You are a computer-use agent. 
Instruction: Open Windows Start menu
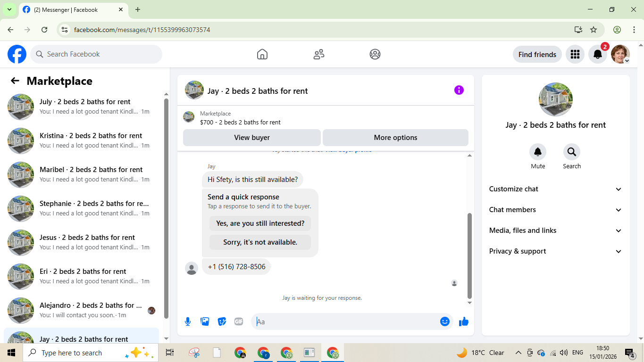coord(11,353)
